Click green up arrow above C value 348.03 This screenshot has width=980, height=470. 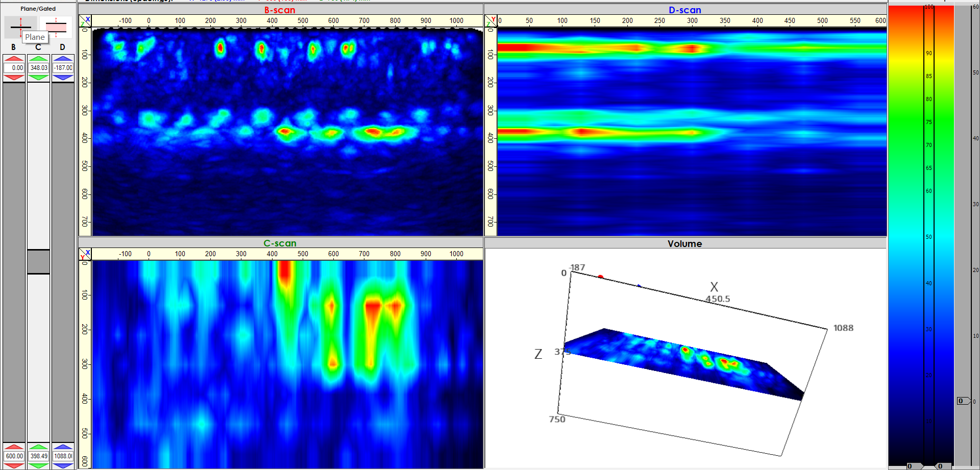(x=38, y=58)
